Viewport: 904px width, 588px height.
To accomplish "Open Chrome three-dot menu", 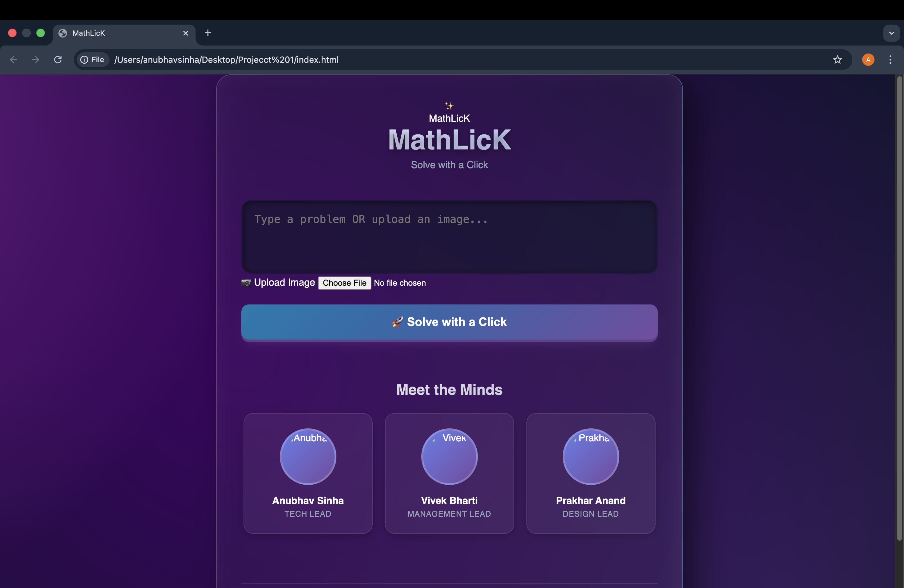I will click(890, 60).
